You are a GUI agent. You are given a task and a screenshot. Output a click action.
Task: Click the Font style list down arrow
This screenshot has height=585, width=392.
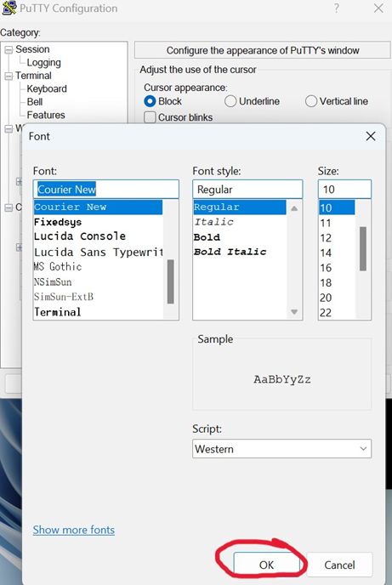(x=294, y=312)
